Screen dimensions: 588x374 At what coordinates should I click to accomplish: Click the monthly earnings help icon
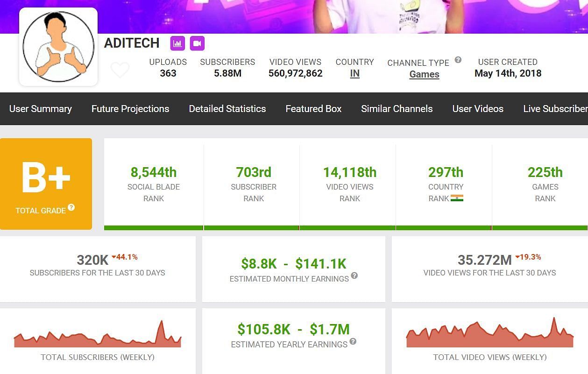(354, 275)
